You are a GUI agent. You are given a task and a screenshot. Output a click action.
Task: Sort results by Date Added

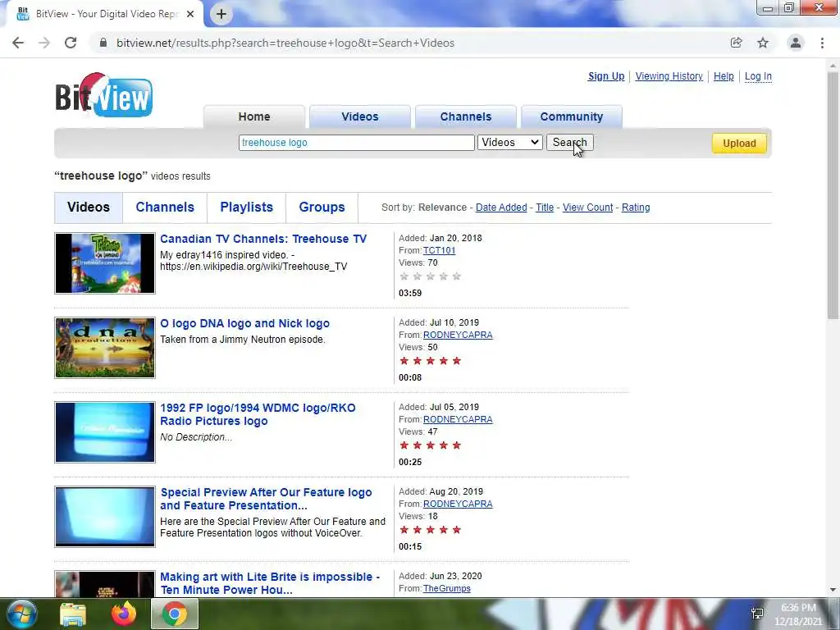(501, 208)
